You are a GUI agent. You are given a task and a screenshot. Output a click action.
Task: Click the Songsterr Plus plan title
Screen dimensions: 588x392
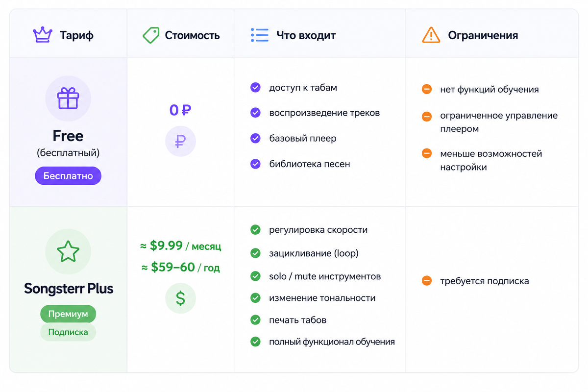(69, 289)
